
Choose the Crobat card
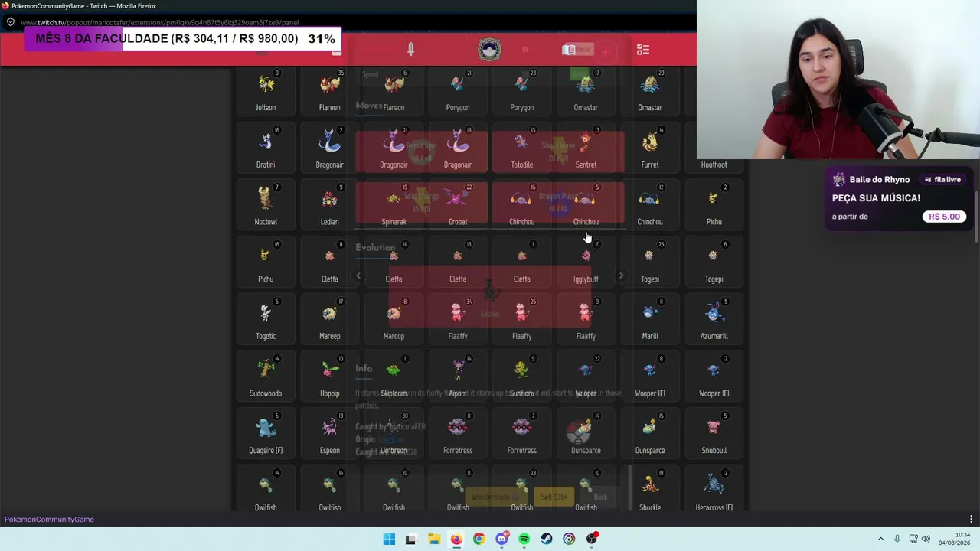click(458, 206)
